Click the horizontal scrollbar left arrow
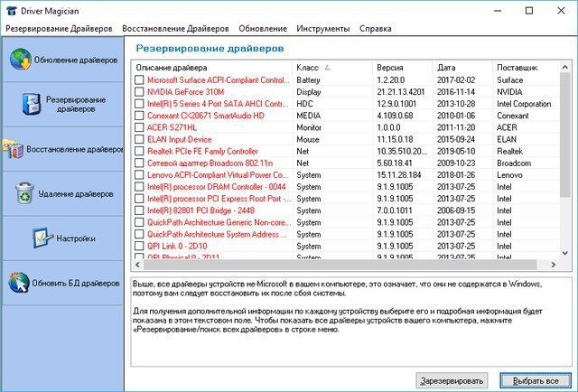Viewport: 578px width, 392px height. (138, 265)
